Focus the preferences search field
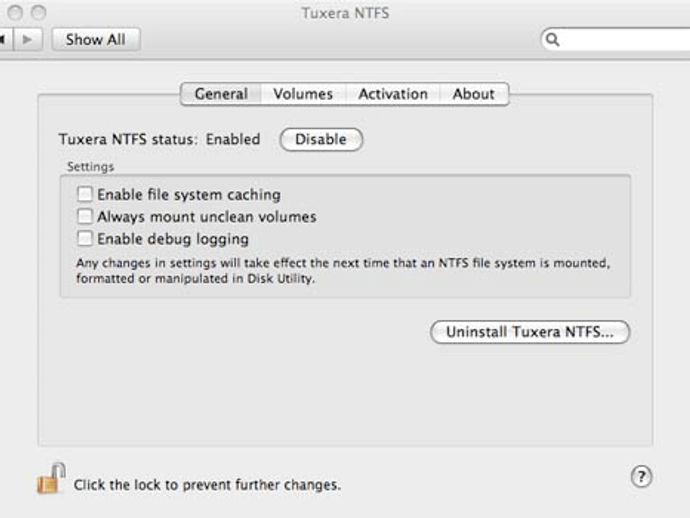Screen dimensions: 690x518 pos(616,40)
